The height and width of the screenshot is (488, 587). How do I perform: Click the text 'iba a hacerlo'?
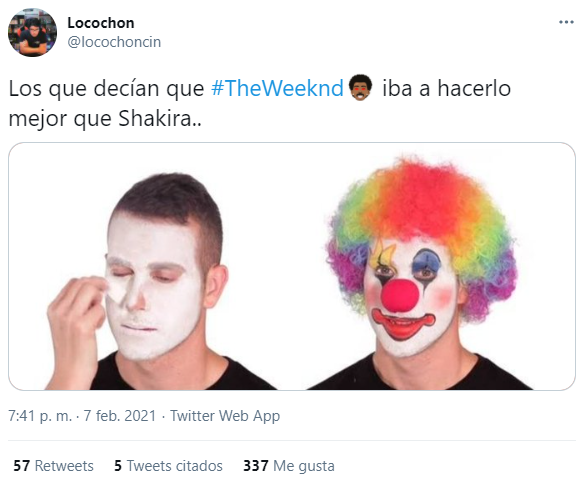coord(446,88)
